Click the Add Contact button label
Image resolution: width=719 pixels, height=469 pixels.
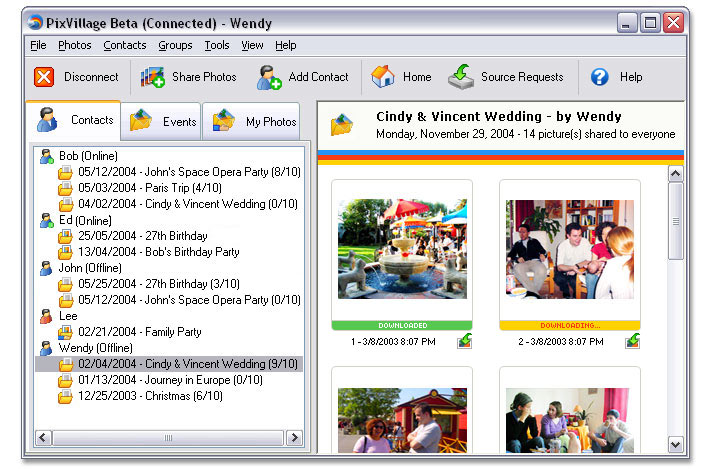coord(318,77)
